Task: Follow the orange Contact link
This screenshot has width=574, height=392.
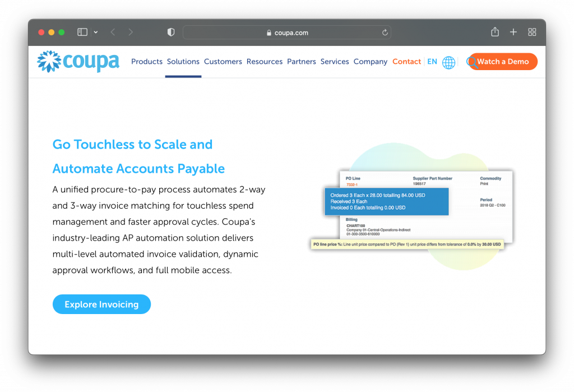Action: point(406,62)
